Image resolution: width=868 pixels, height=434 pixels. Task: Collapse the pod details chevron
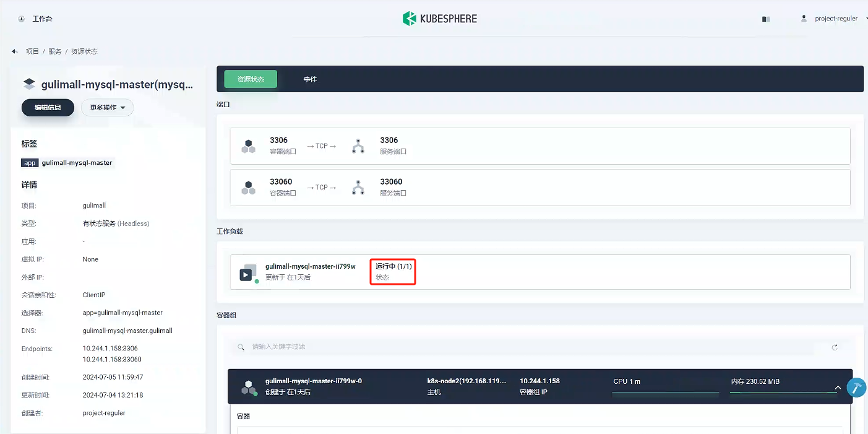(x=838, y=388)
